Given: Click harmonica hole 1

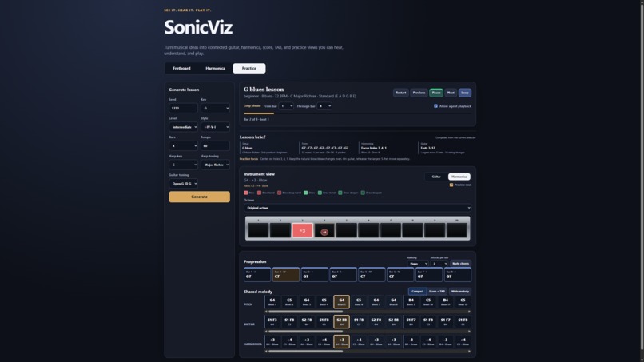Looking at the screenshot, I should pyautogui.click(x=258, y=230).
